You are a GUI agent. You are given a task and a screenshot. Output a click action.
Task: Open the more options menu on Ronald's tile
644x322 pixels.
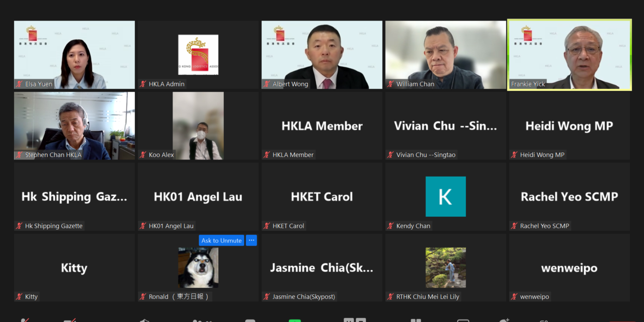pos(252,240)
